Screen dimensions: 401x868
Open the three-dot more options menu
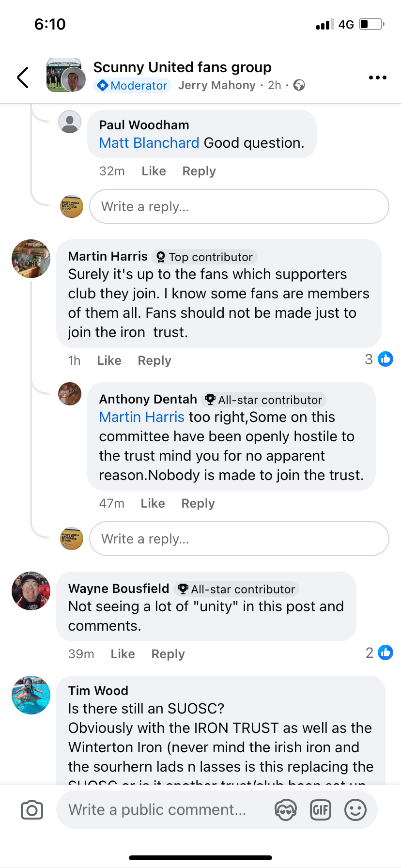tap(377, 77)
